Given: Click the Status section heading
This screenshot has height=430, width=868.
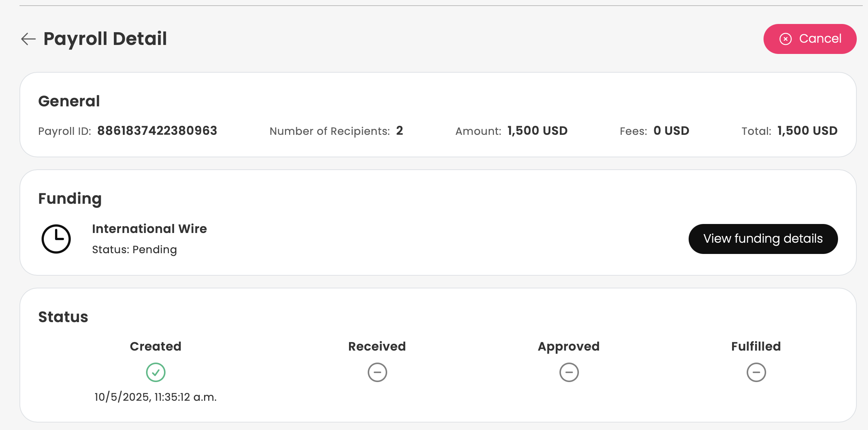Looking at the screenshot, I should pyautogui.click(x=63, y=317).
